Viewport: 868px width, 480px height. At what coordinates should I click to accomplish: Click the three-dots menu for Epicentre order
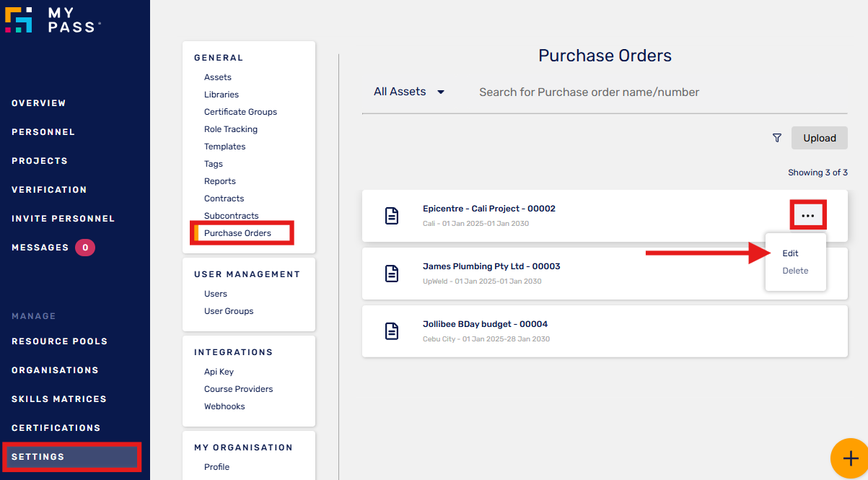click(807, 216)
